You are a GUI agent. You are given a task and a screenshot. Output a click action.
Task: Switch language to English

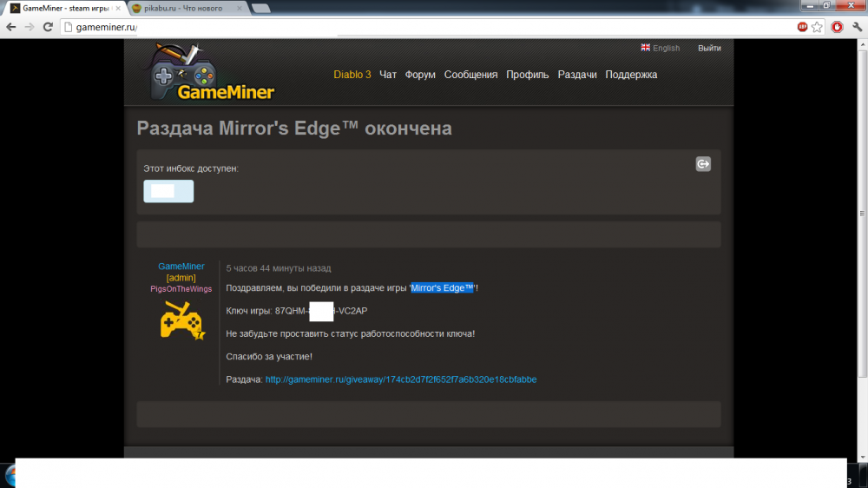pyautogui.click(x=660, y=48)
